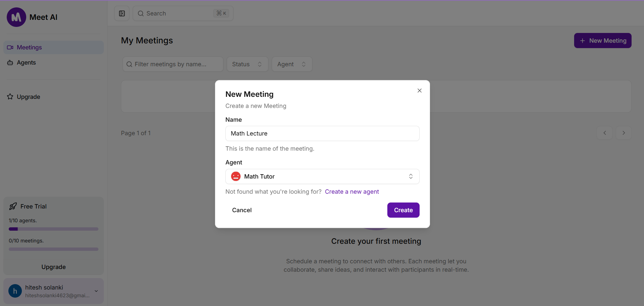The height and width of the screenshot is (306, 644).
Task: Expand the hitesh solanki account menu
Action: click(53, 291)
